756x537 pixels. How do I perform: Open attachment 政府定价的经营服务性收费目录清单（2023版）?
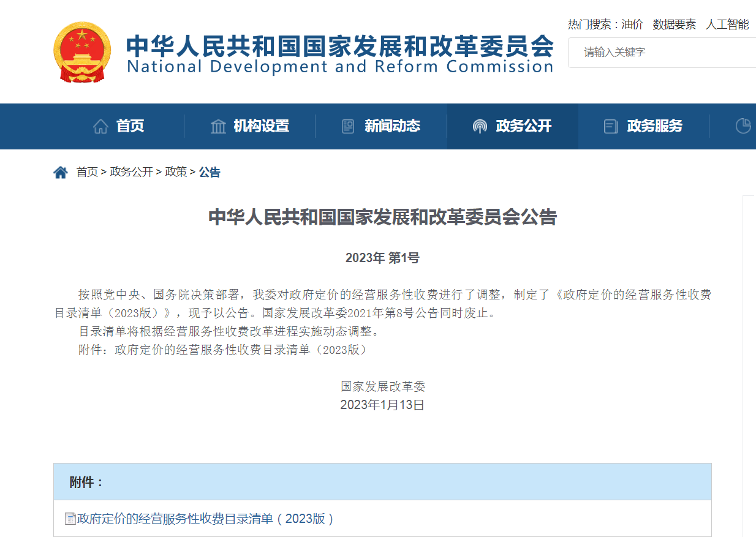pos(206,519)
